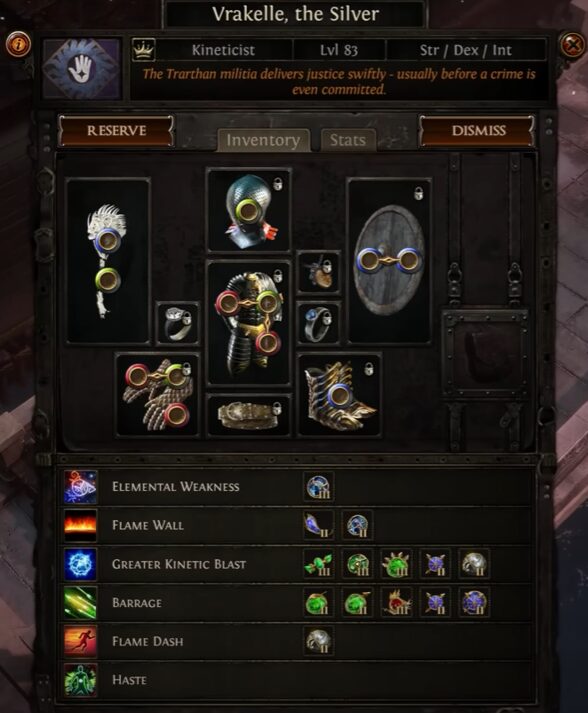This screenshot has height=713, width=588.
Task: Click the crown icon beside Kineticist
Action: [143, 50]
